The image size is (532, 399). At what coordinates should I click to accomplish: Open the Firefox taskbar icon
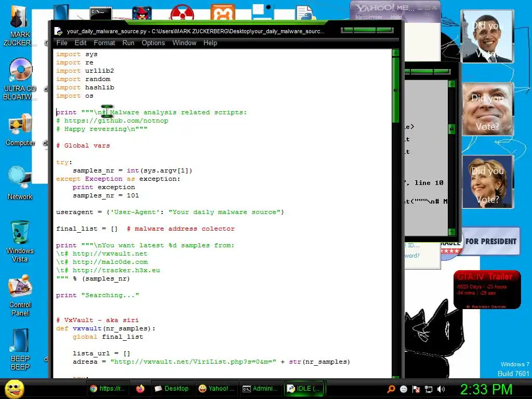pyautogui.click(x=140, y=389)
